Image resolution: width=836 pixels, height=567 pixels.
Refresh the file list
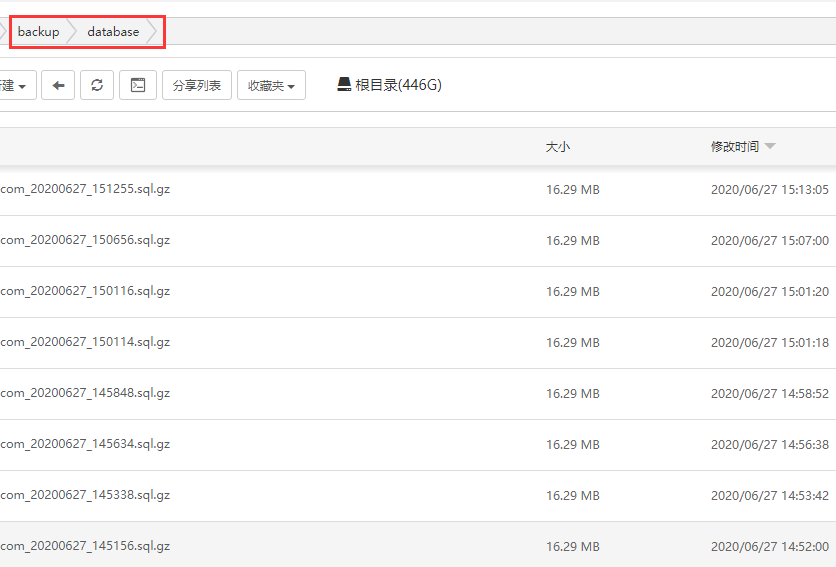tap(97, 85)
